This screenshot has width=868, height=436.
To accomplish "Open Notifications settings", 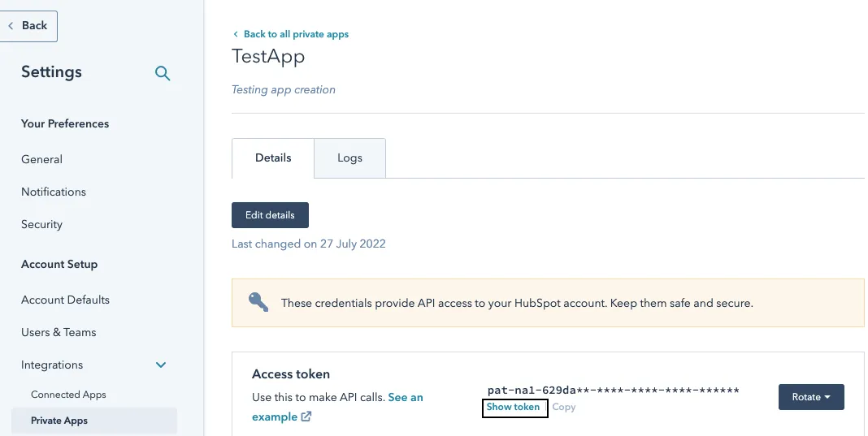I will click(54, 192).
